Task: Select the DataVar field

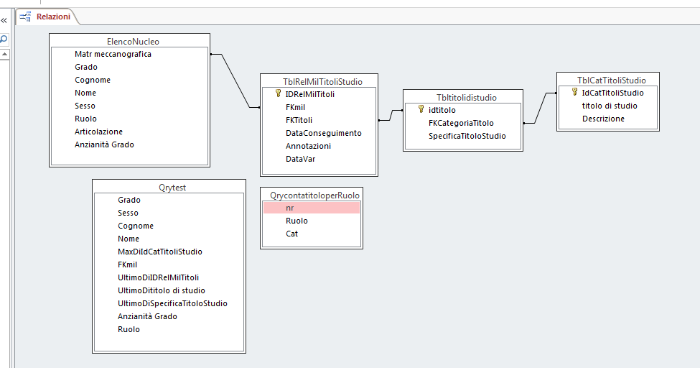Action: pyautogui.click(x=300, y=159)
